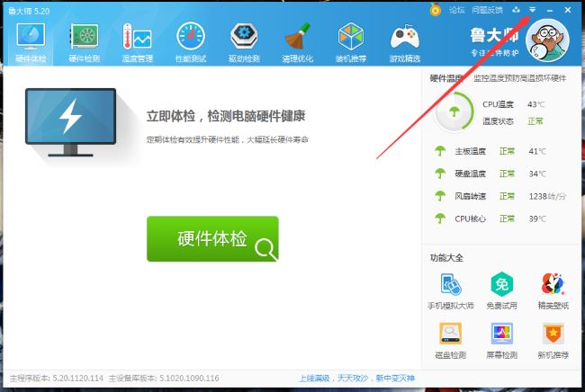585x392 pixels.
Task: Open the 清理优化 tab
Action: click(x=297, y=42)
